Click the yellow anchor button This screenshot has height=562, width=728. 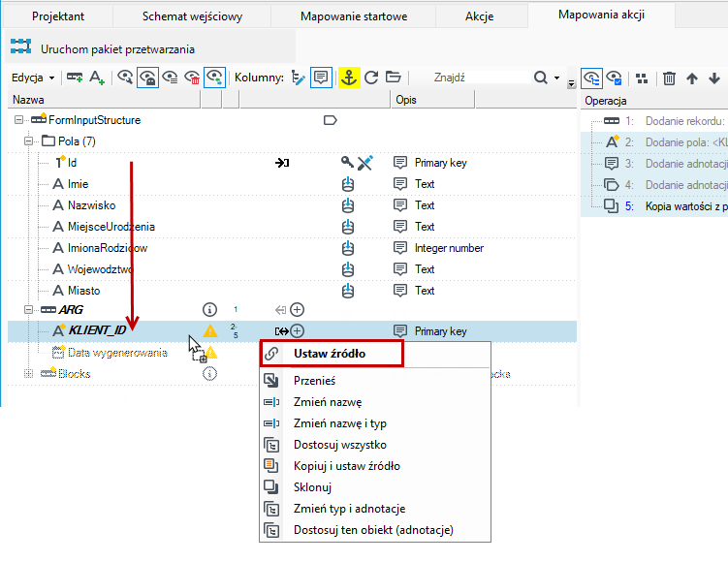pos(349,78)
